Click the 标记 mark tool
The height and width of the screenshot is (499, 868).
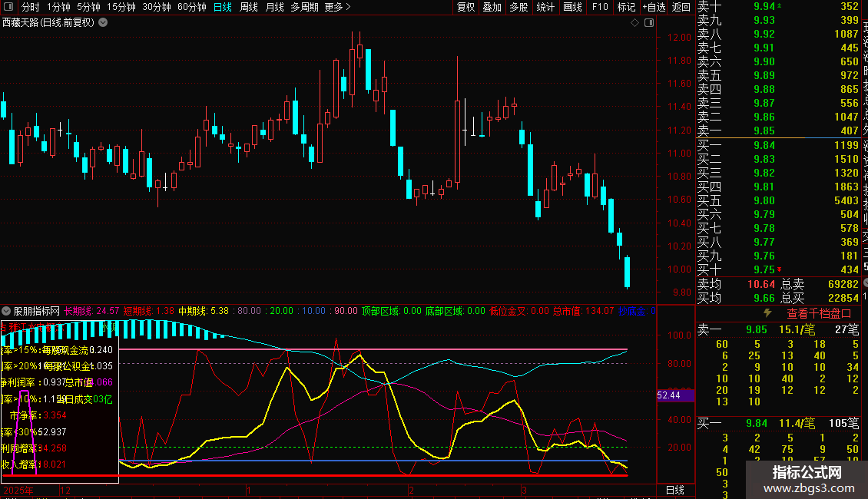(x=626, y=7)
